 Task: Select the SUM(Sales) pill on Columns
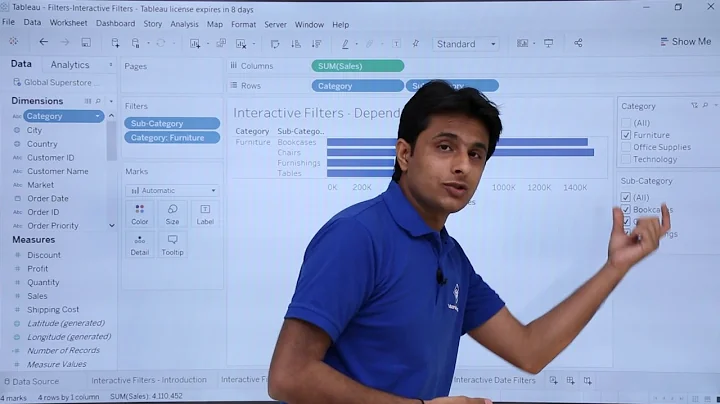click(358, 66)
